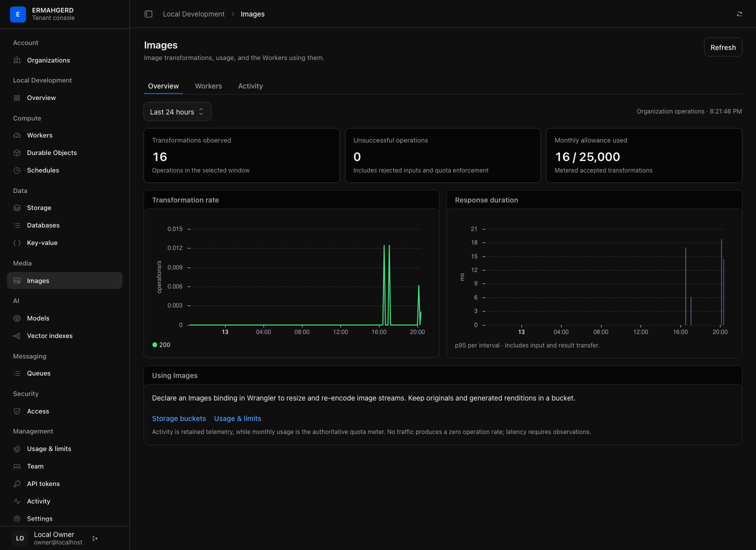The image size is (756, 550).
Task: Select the Overview tab on Images page
Action: (x=163, y=86)
